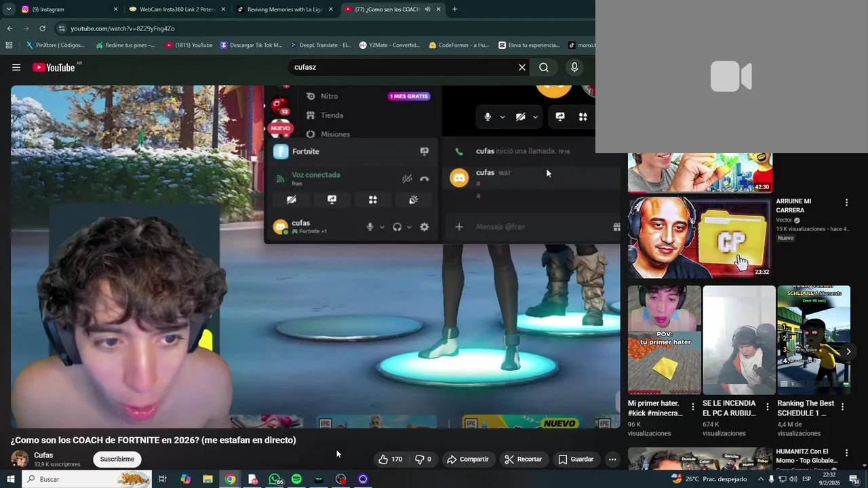The height and width of the screenshot is (488, 868).
Task: Open options for SE LE INCENDIA short
Action: tap(768, 407)
